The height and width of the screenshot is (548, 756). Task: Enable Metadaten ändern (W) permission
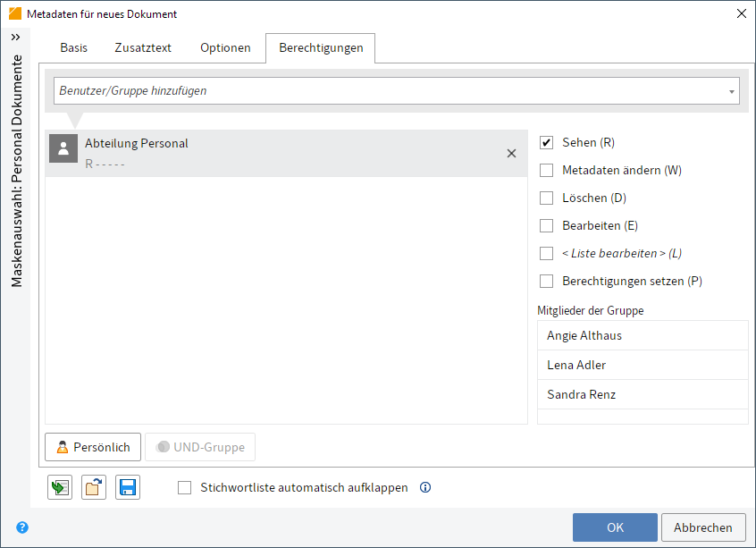tap(546, 170)
